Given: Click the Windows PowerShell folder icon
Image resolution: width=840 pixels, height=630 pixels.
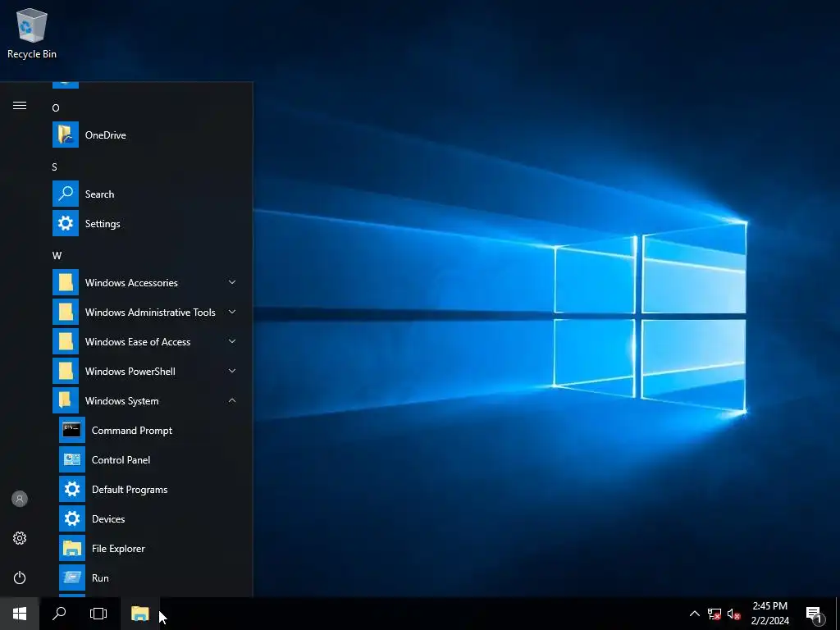Looking at the screenshot, I should click(x=66, y=371).
